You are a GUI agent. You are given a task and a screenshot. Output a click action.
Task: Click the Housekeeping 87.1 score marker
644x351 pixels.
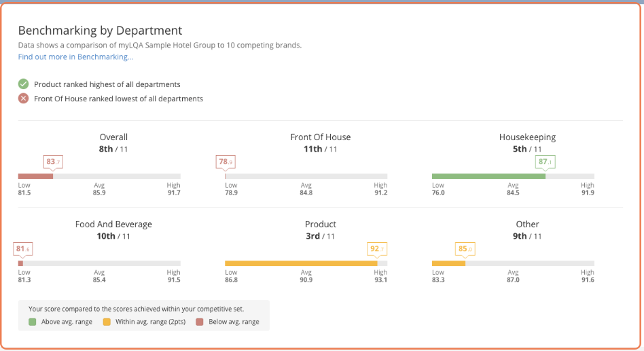pyautogui.click(x=545, y=162)
